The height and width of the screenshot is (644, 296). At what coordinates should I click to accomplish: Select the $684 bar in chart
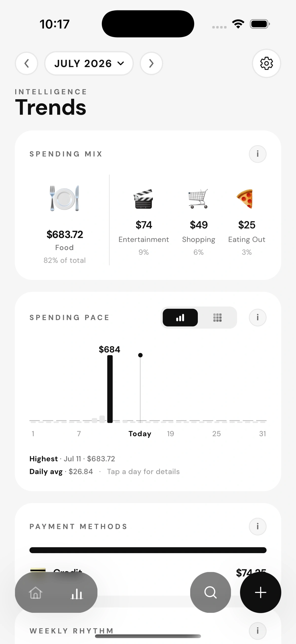click(110, 389)
